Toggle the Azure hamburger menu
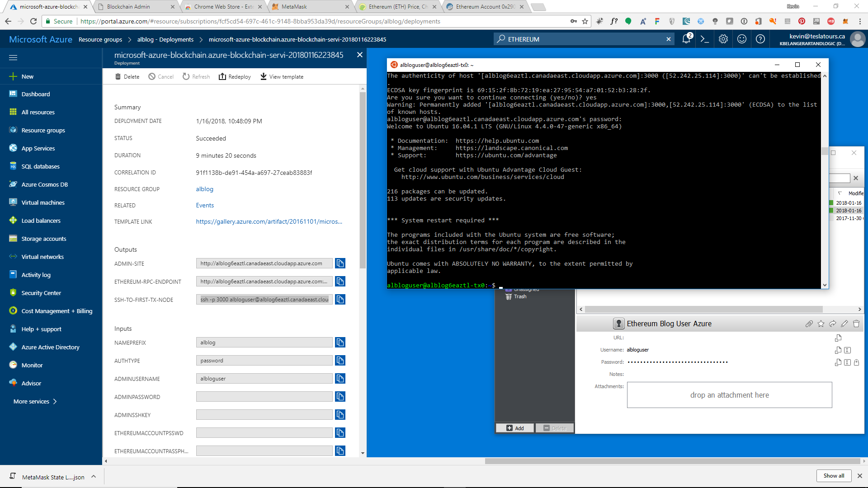 [13, 57]
